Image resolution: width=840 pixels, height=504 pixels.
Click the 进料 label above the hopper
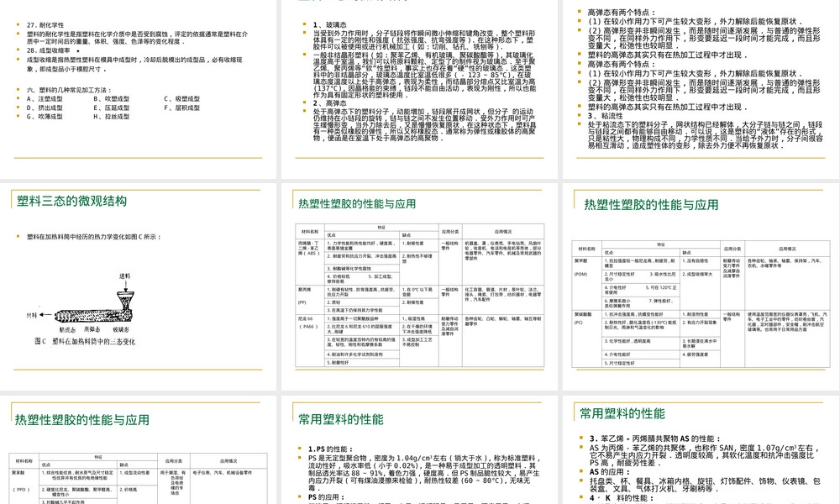(124, 276)
